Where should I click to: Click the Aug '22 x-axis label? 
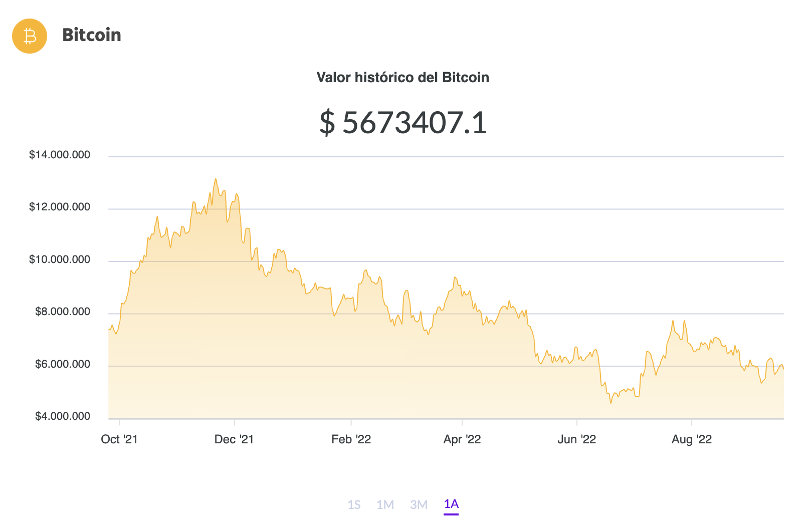[692, 439]
